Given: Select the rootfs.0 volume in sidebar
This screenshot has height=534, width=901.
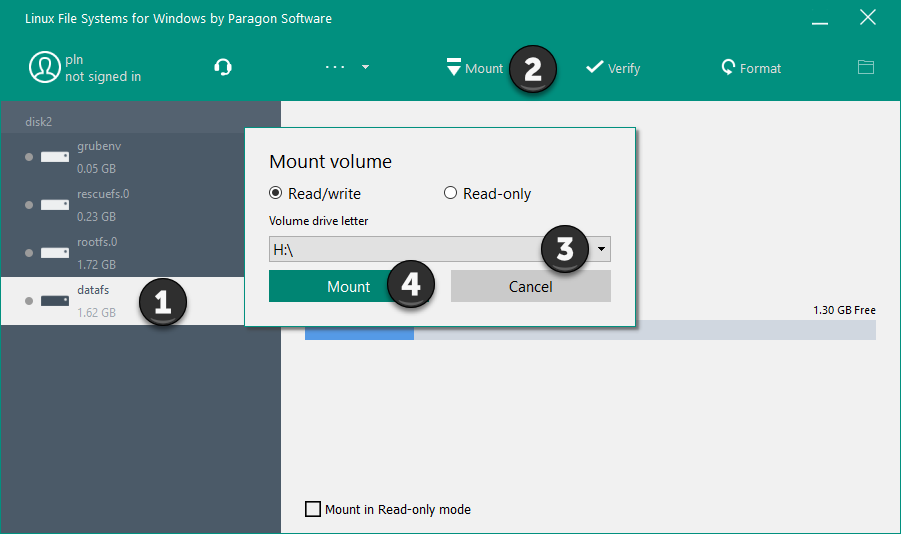Looking at the screenshot, I should point(97,252).
